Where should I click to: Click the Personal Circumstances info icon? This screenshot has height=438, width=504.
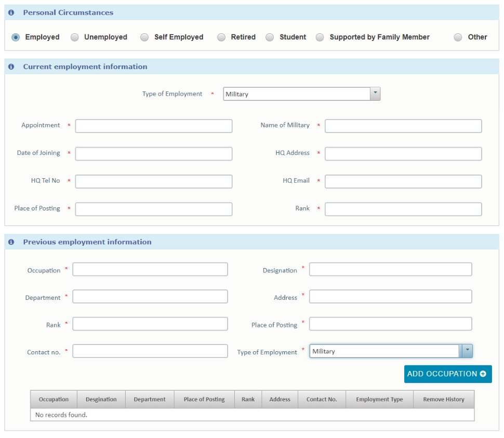tap(11, 12)
